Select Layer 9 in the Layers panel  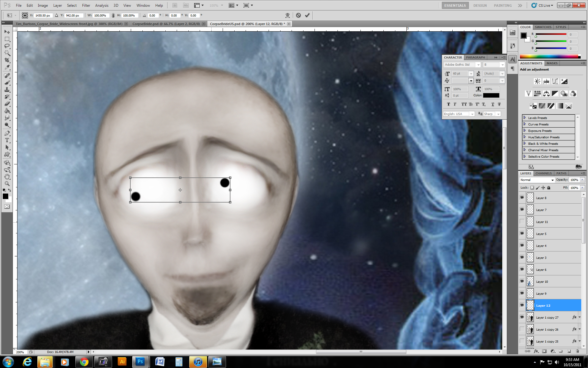(x=554, y=293)
